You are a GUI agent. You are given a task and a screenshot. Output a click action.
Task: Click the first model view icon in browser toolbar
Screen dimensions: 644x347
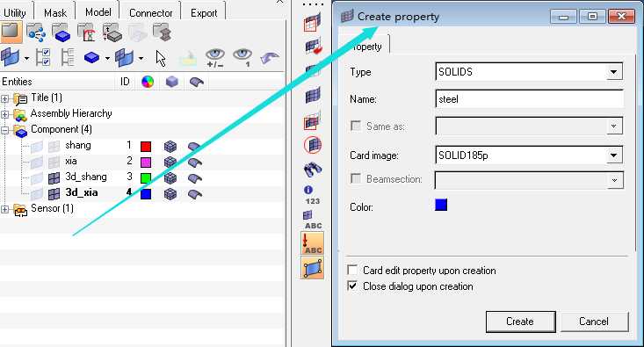click(x=11, y=32)
